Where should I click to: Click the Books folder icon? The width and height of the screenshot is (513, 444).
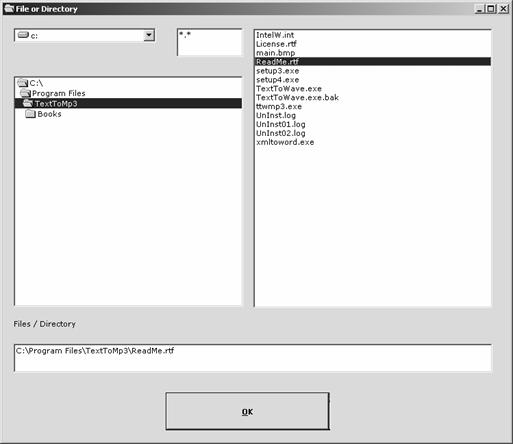tap(30, 114)
